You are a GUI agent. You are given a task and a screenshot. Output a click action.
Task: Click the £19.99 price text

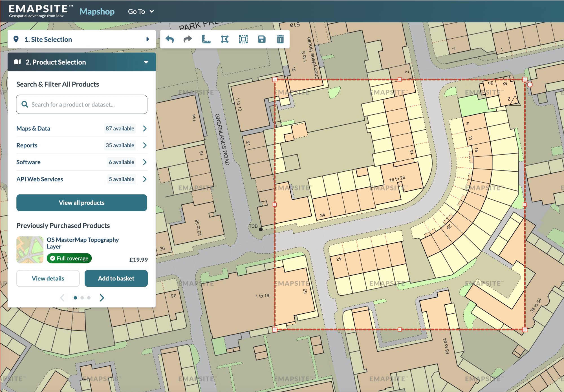[138, 260]
